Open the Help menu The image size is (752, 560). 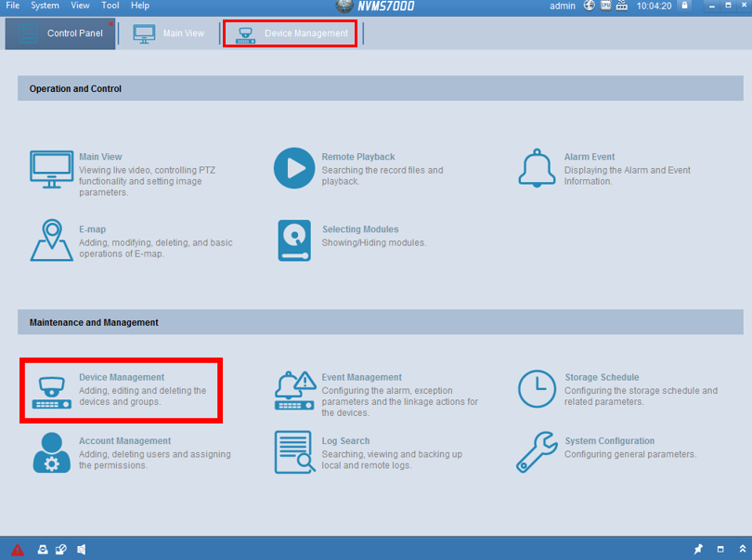click(x=140, y=6)
